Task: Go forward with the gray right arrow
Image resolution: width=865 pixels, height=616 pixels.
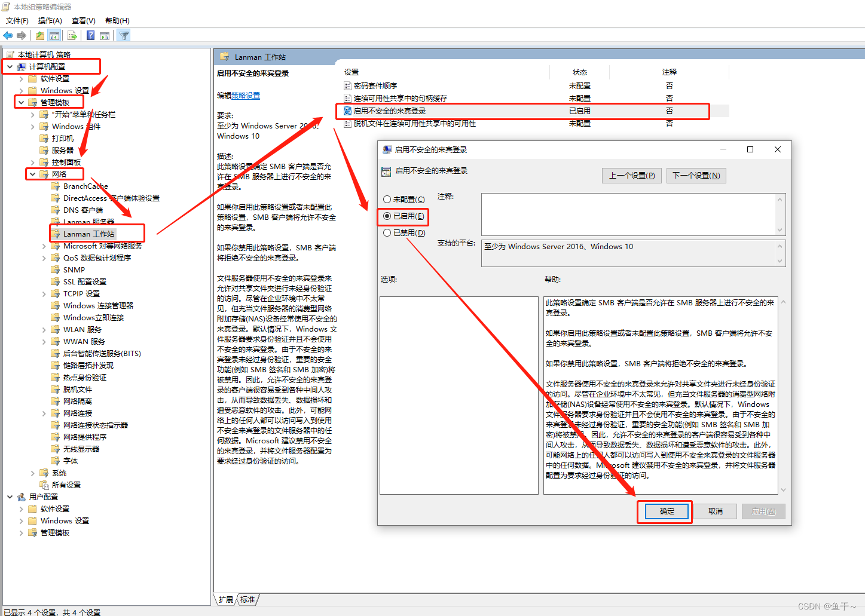Action: pyautogui.click(x=22, y=35)
